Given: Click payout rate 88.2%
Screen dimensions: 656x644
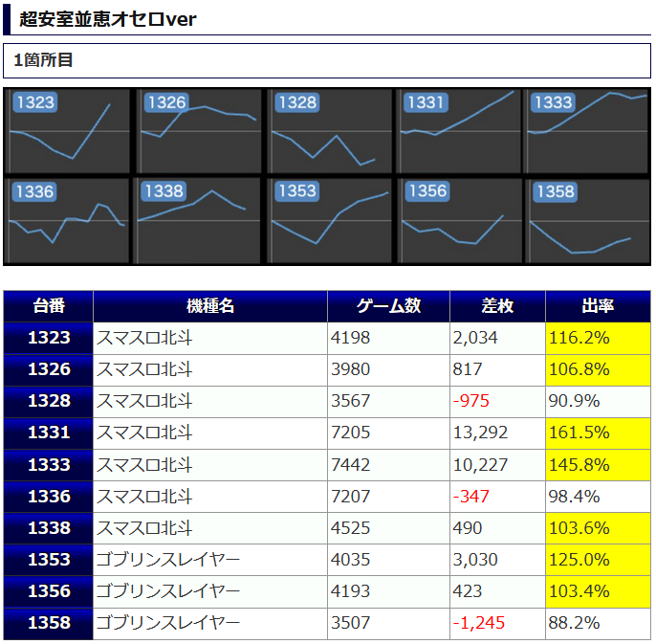Looking at the screenshot, I should pyautogui.click(x=575, y=623).
